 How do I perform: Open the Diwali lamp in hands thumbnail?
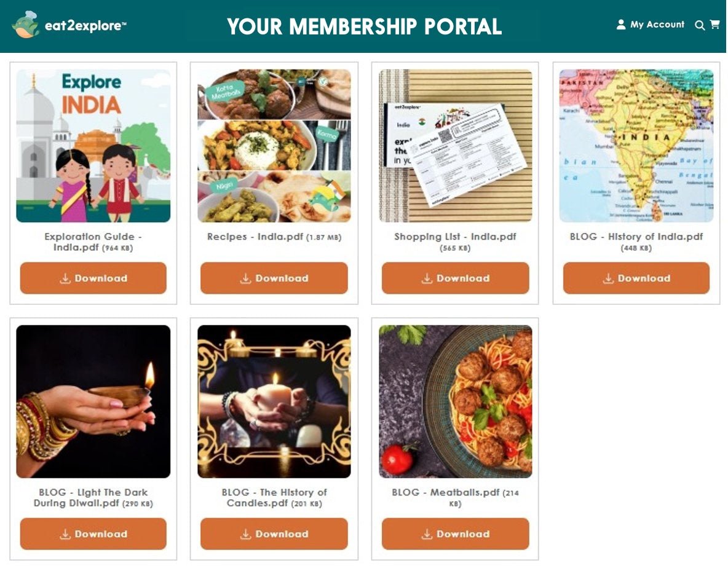[93, 401]
